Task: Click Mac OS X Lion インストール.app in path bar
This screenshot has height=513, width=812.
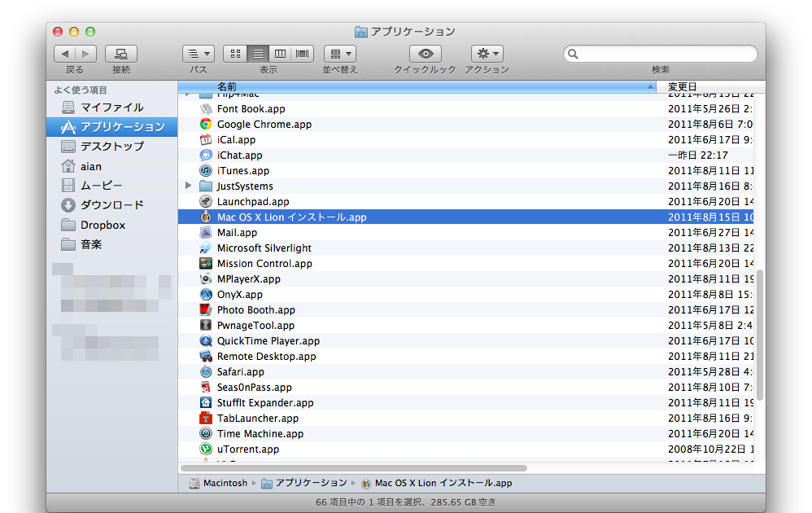Action: point(437,483)
